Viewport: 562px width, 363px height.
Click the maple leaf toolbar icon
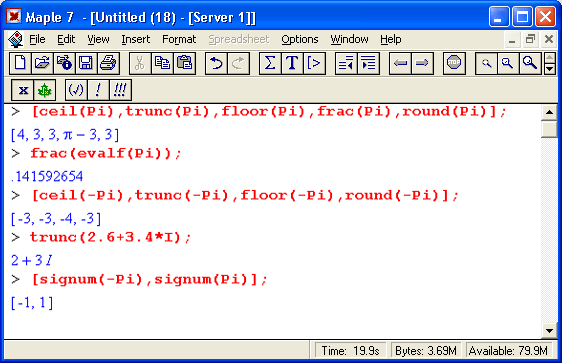[x=44, y=90]
